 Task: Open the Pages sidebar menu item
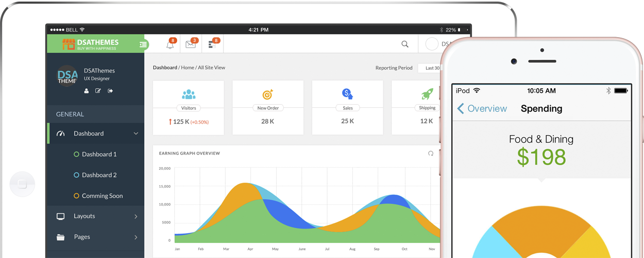pyautogui.click(x=82, y=237)
